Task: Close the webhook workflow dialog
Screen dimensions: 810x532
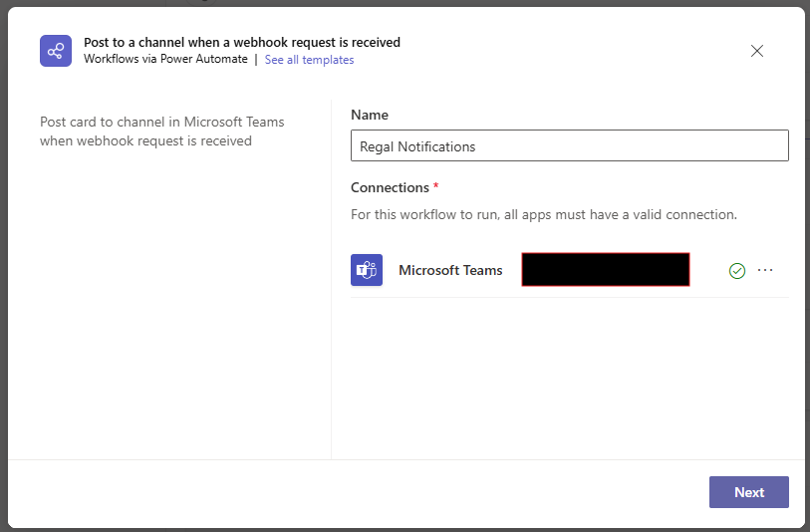Action: pyautogui.click(x=757, y=51)
